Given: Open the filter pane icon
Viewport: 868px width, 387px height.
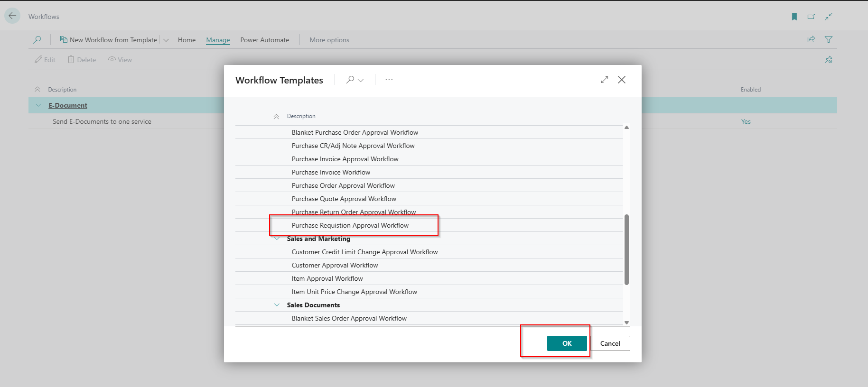Looking at the screenshot, I should (829, 39).
